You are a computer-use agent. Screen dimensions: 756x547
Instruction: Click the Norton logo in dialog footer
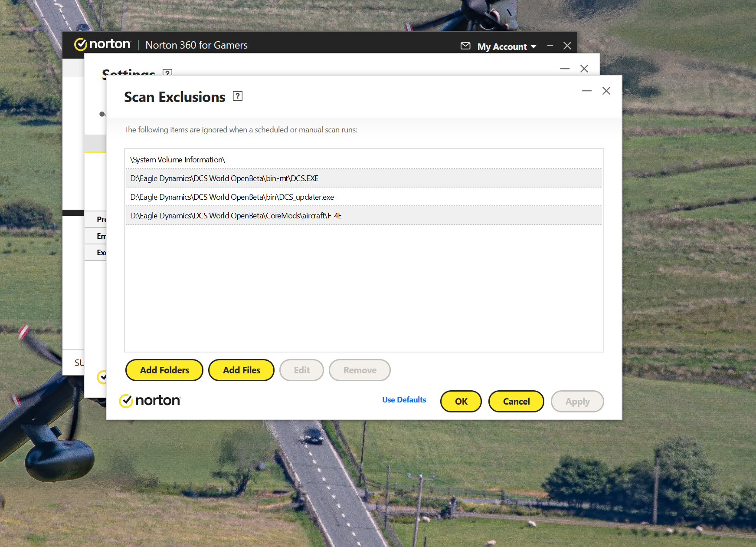tap(150, 400)
